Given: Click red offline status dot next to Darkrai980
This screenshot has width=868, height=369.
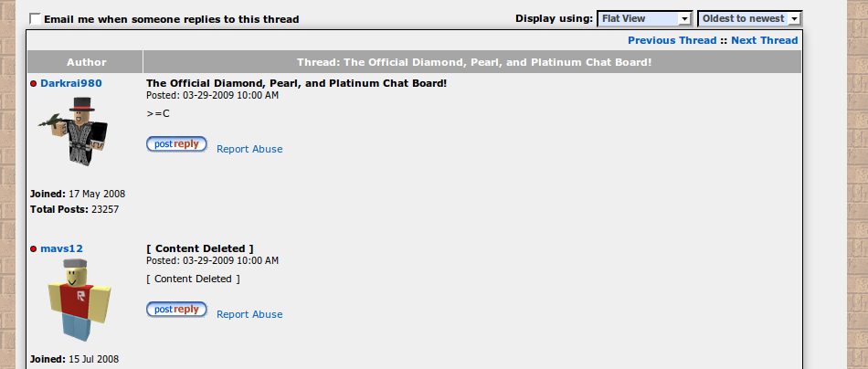Looking at the screenshot, I should (x=33, y=83).
